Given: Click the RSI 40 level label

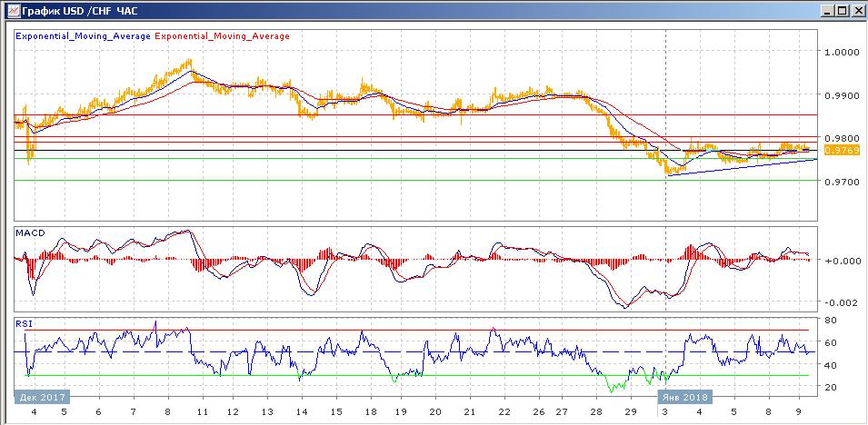Looking at the screenshot, I should click(x=830, y=365).
